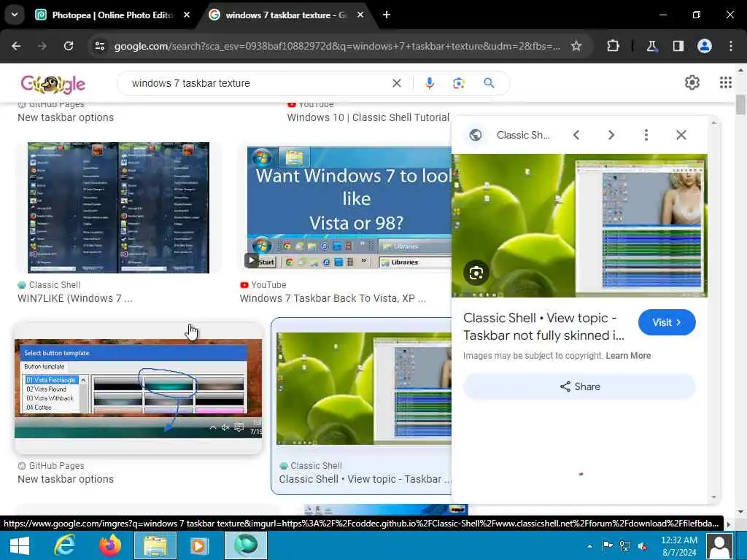Show previous image in preview panel
The image size is (747, 560).
576,135
